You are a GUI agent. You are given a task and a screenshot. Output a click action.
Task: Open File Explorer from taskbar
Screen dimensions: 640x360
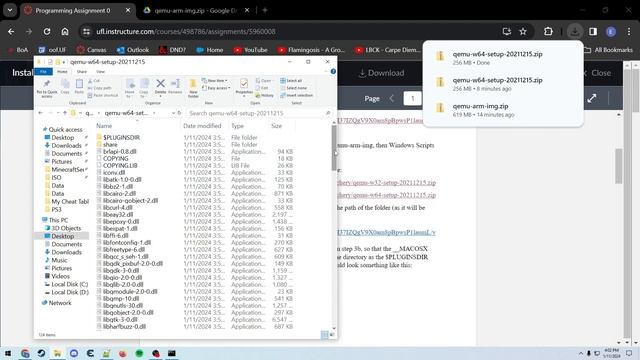point(57,353)
